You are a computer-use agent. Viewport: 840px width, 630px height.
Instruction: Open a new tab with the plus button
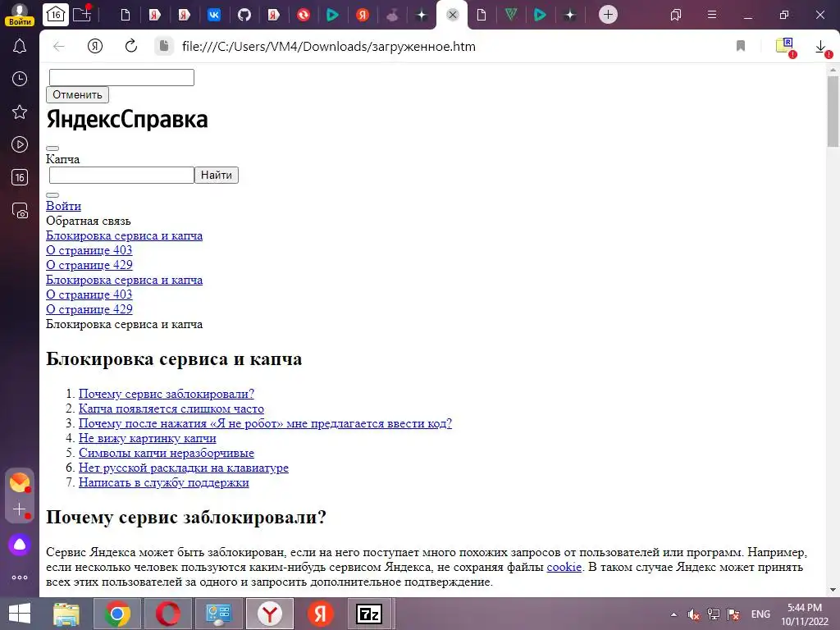[608, 15]
